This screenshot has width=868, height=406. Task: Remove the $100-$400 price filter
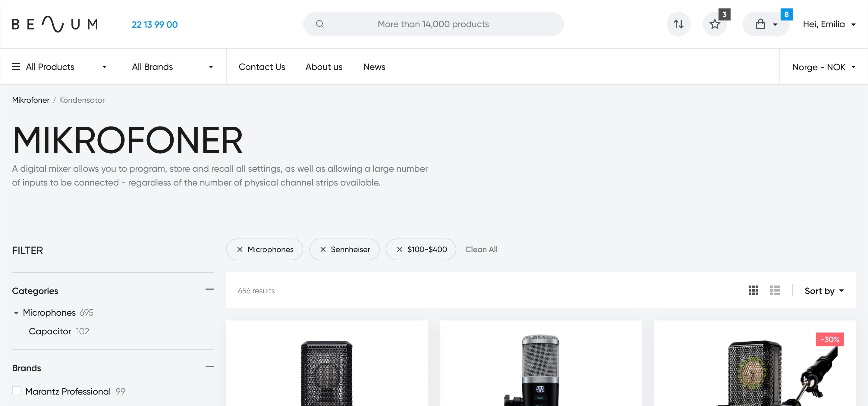399,249
